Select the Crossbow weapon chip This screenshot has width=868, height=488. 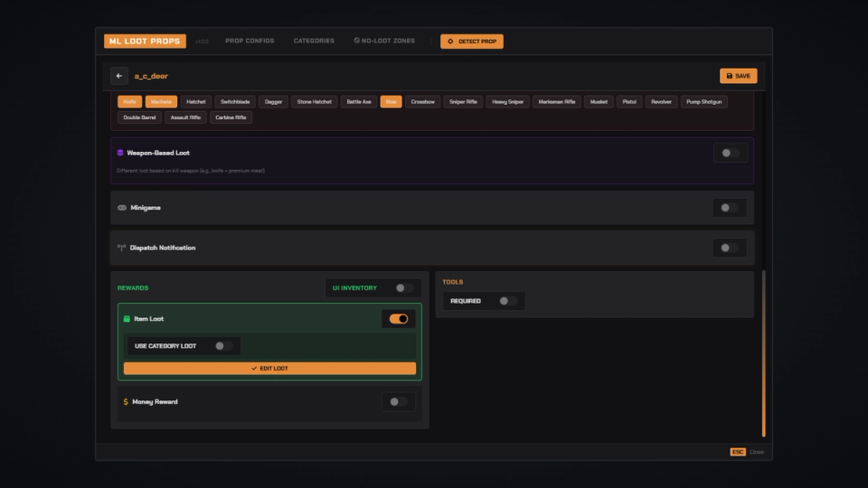coord(423,102)
